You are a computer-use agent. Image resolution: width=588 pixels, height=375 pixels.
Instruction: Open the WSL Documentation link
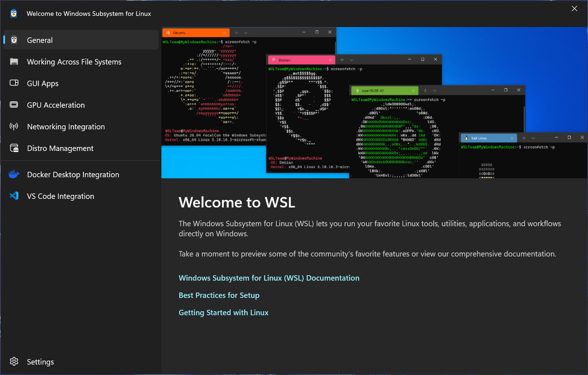point(269,278)
